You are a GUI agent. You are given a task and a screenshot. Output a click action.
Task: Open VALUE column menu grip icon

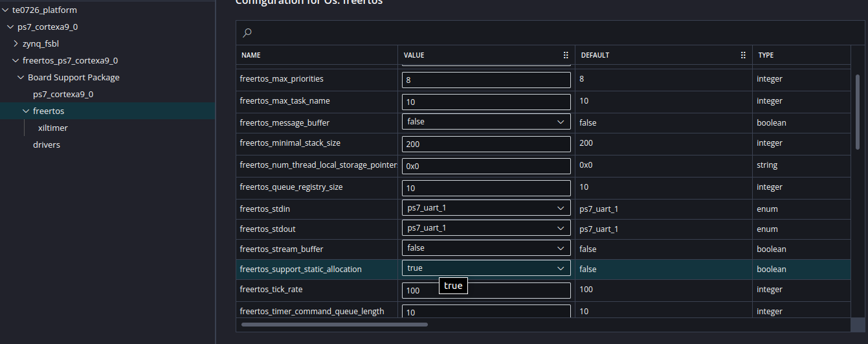[x=566, y=56]
